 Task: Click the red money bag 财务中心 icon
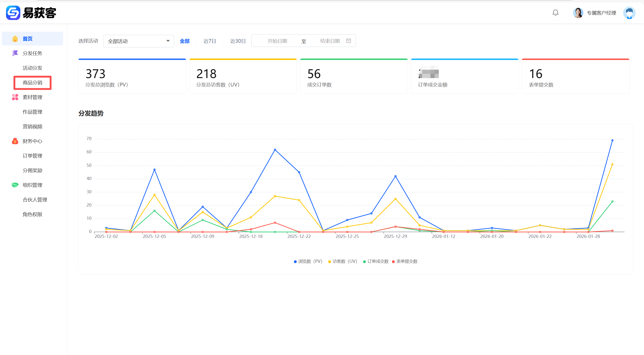click(15, 141)
